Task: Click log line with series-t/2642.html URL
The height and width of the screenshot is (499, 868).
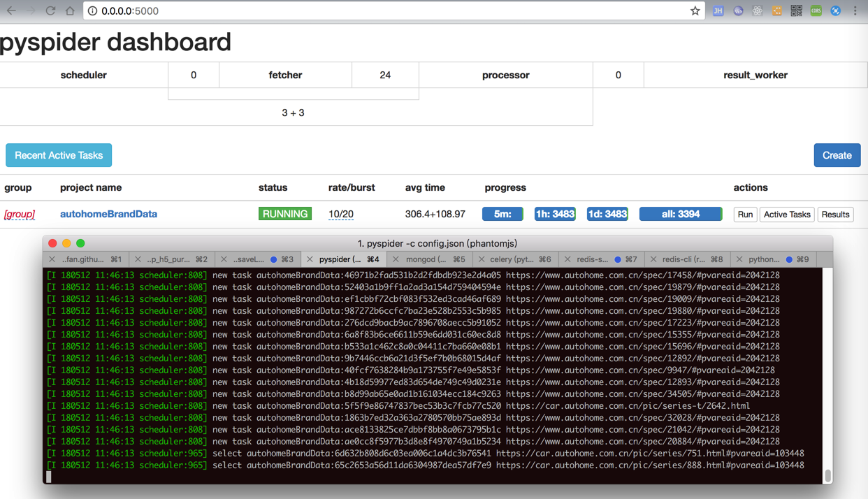Action: pyautogui.click(x=398, y=405)
